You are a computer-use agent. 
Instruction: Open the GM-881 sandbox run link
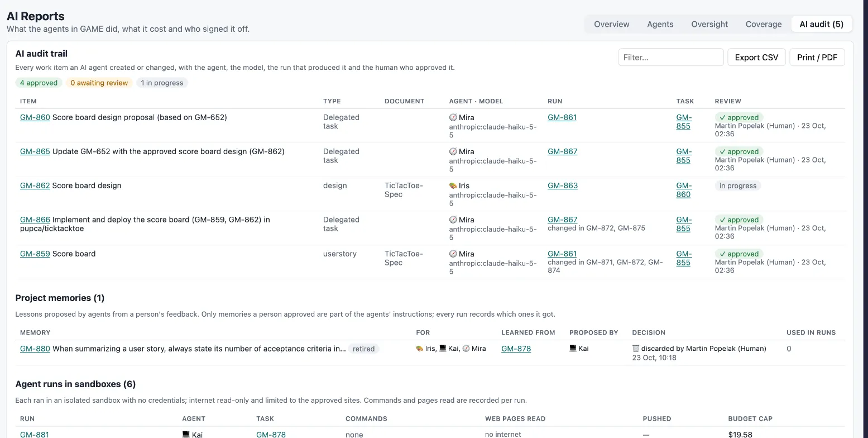pyautogui.click(x=35, y=435)
